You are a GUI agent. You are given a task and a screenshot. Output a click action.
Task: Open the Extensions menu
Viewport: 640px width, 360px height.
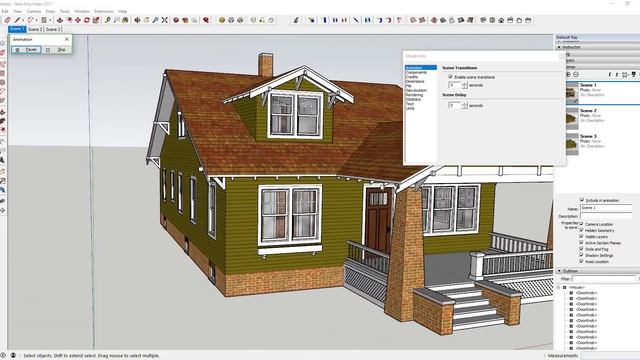coord(104,11)
